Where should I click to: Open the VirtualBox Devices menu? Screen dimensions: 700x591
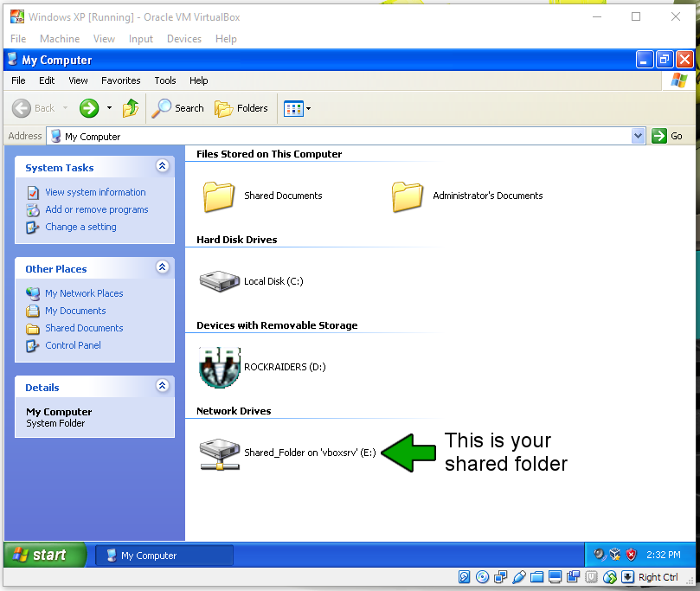click(184, 39)
